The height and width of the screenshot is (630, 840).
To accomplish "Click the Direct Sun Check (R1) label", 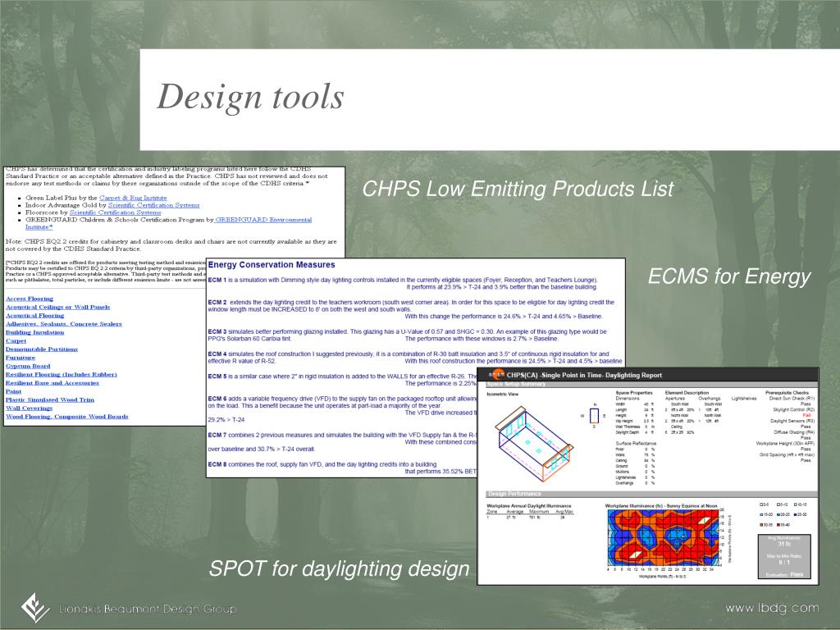I will pyautogui.click(x=792, y=399).
